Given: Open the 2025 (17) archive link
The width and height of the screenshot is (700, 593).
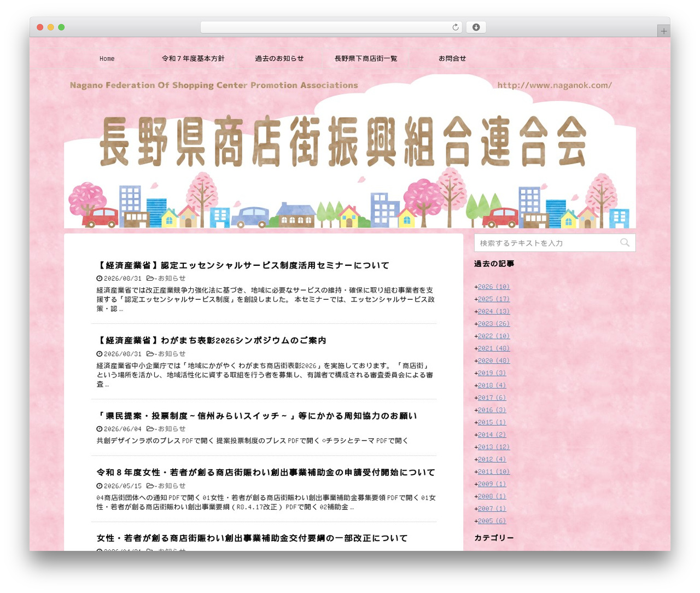Looking at the screenshot, I should [x=494, y=299].
